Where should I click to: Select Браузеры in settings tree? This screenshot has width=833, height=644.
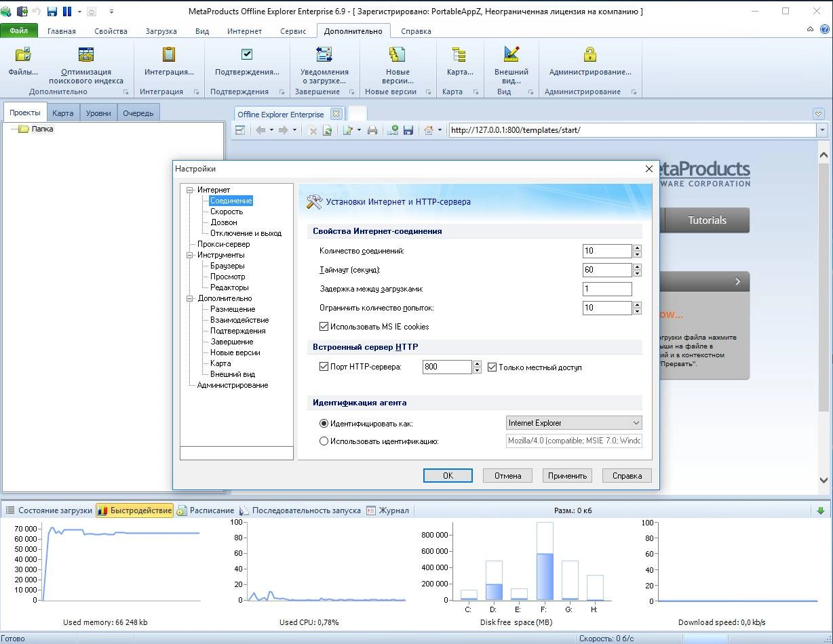click(x=227, y=266)
